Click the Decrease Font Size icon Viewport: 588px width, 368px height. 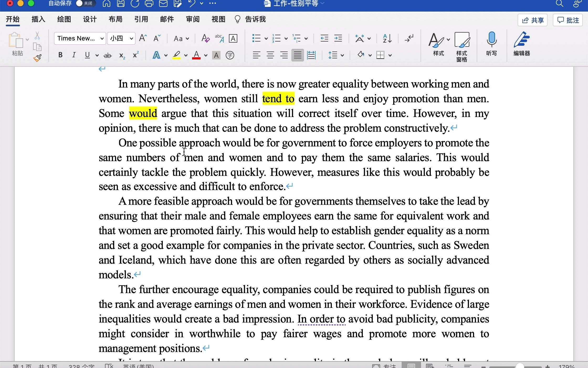point(157,38)
